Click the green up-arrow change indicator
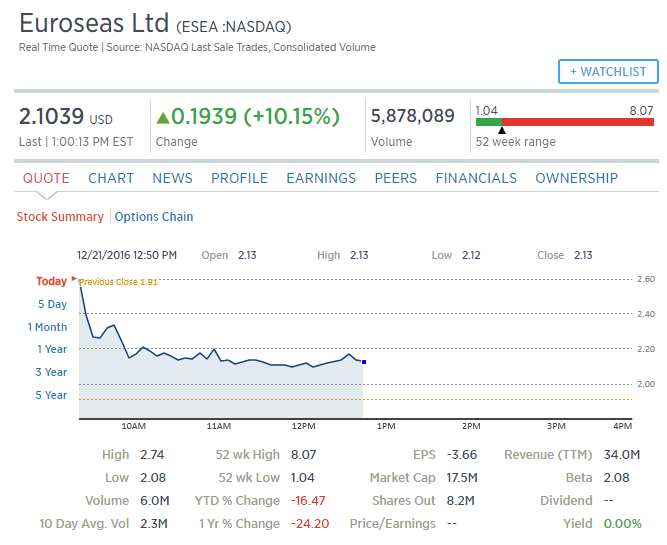Viewport: 667px width, 545px height. 163,117
